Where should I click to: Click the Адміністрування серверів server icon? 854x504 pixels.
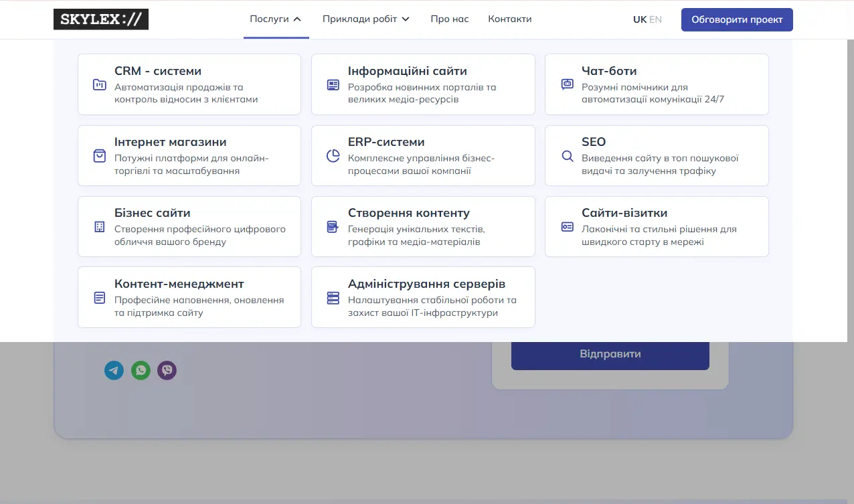[333, 298]
